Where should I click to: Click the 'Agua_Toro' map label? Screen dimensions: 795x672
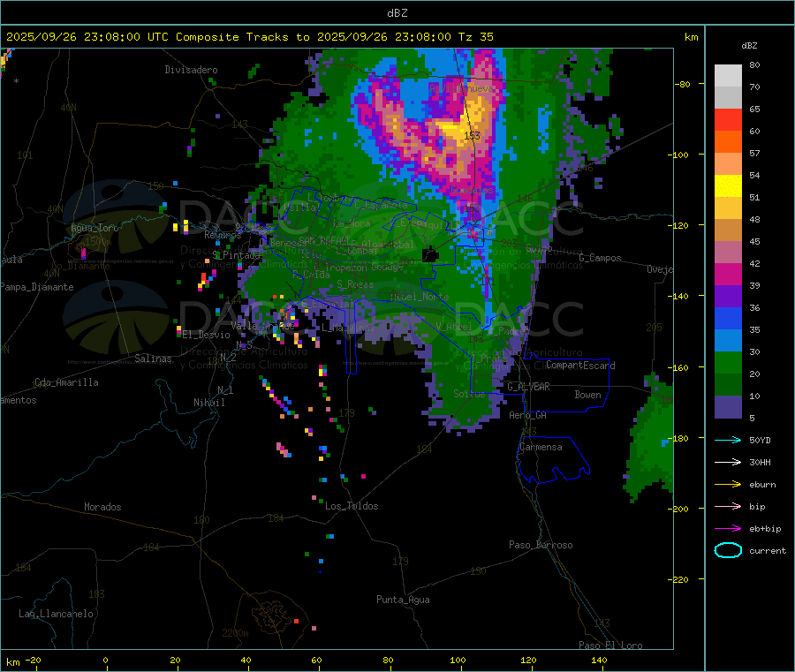pyautogui.click(x=95, y=228)
